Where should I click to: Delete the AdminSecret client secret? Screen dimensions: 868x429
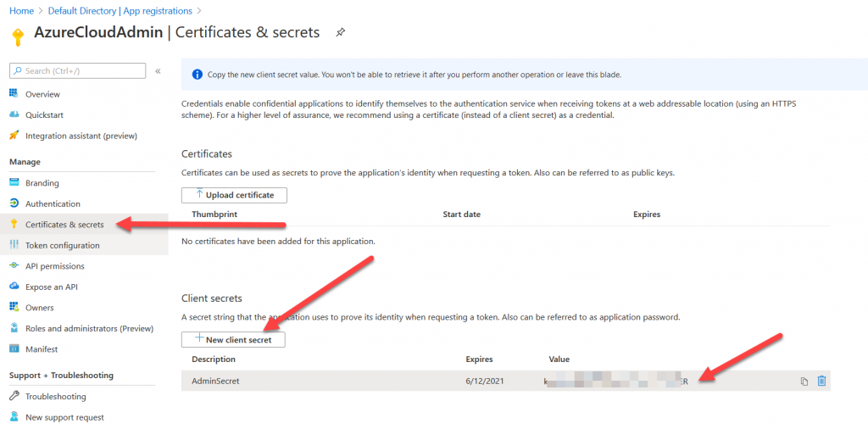tap(821, 382)
